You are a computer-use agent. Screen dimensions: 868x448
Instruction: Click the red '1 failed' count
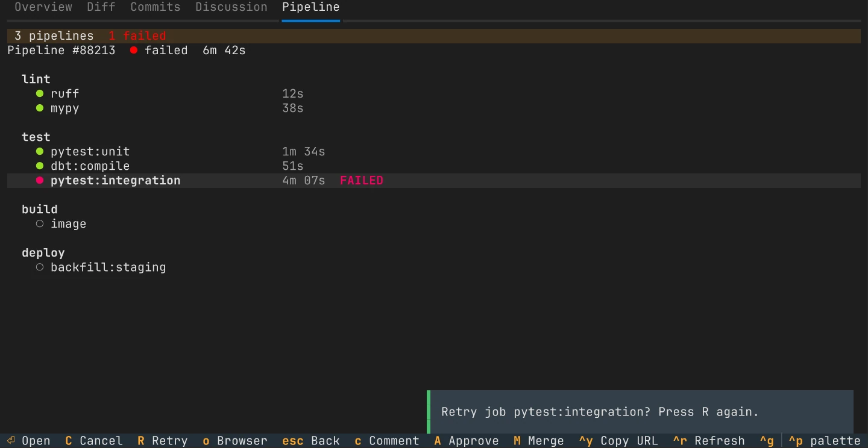pyautogui.click(x=137, y=36)
